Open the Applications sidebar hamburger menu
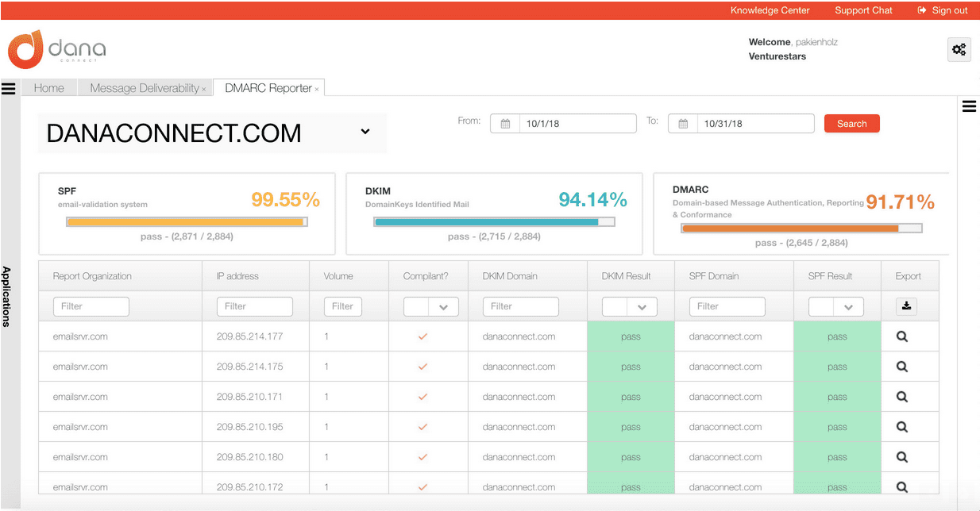This screenshot has width=980, height=511. 9,89
